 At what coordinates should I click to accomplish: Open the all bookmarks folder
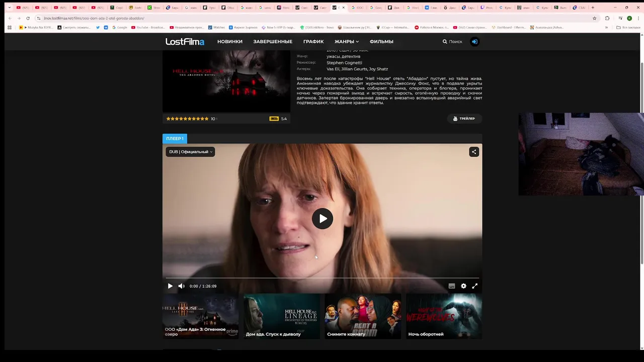coord(629,27)
